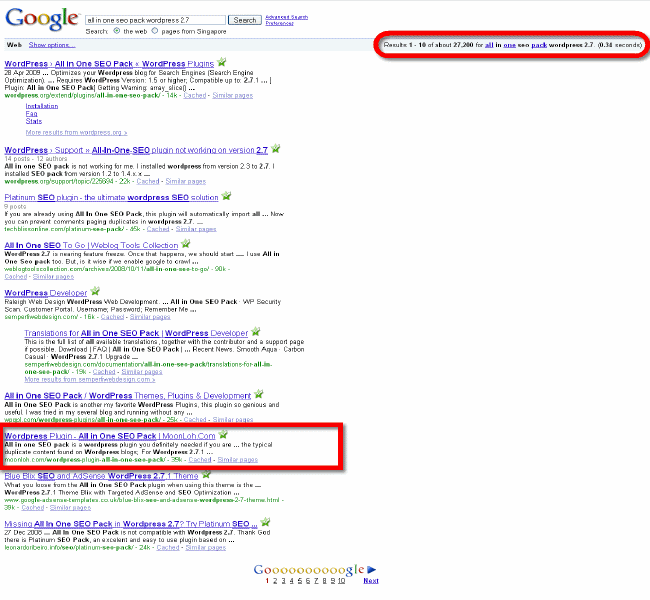
Task: Click the 'one' word link in results summary
Action: click(x=509, y=45)
